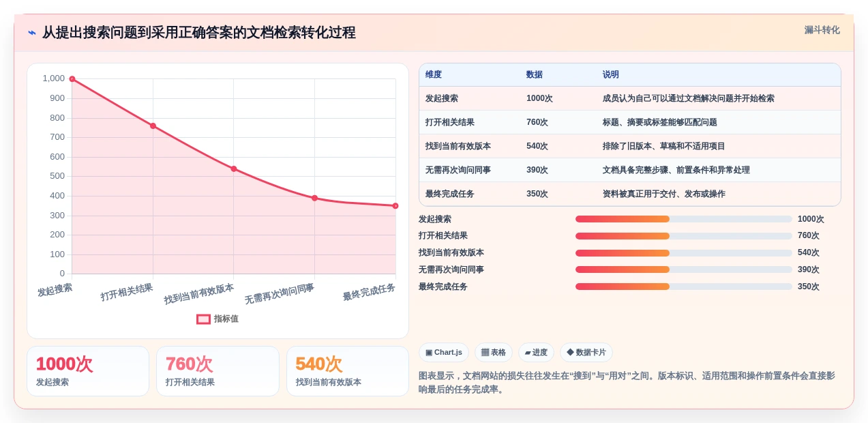
Task: Click the 最终完成任务 chart data point
Action: [395, 205]
